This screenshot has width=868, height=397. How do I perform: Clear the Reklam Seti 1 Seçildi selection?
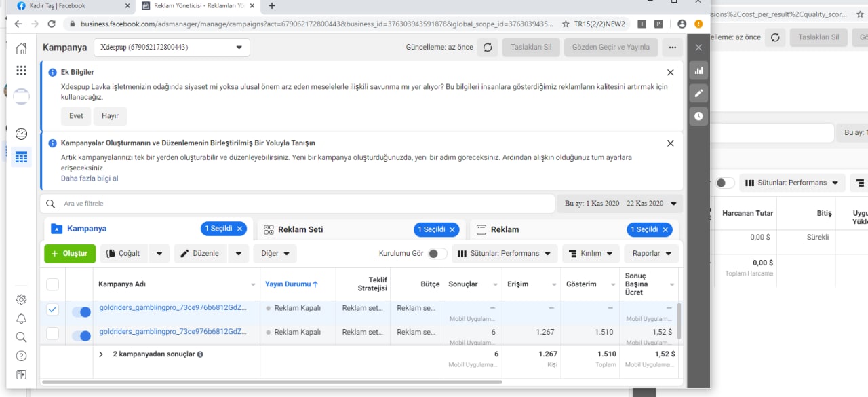click(452, 230)
